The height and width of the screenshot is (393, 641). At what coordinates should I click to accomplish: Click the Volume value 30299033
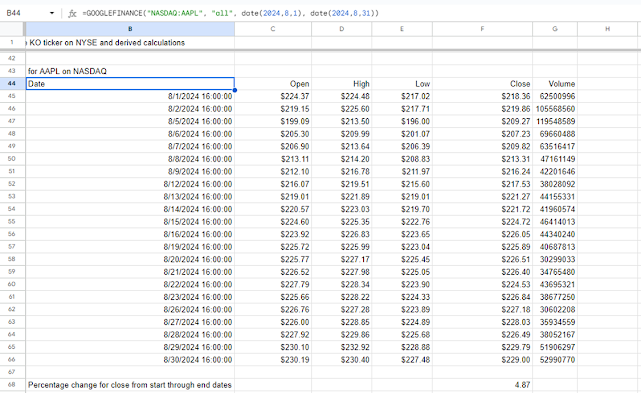555,259
